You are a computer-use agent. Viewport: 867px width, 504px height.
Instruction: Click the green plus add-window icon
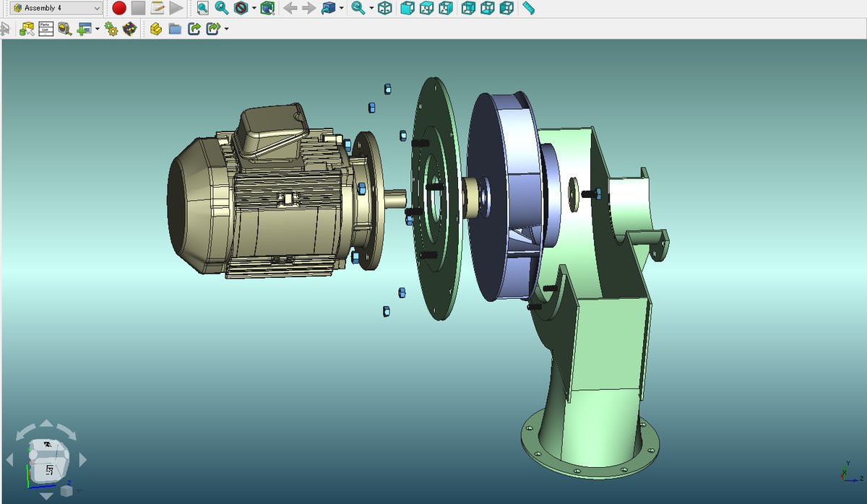point(84,29)
